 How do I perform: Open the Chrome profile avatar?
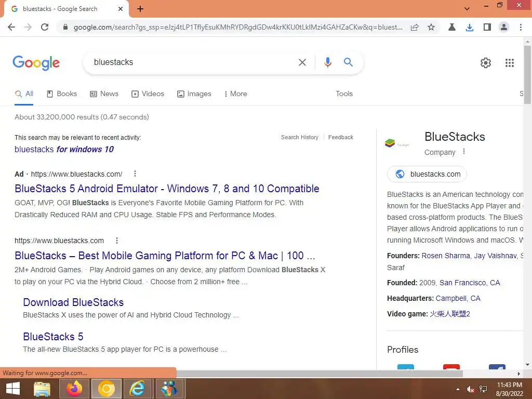[504, 27]
